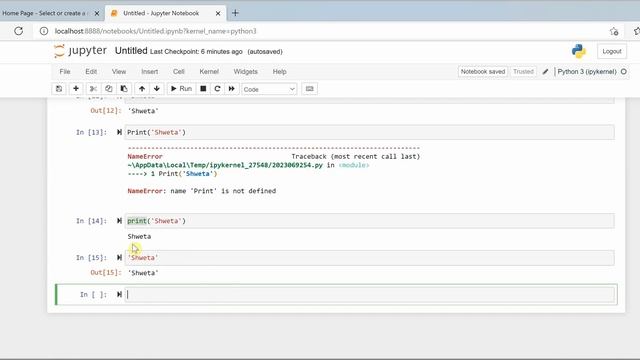Click the site information icon
The width and height of the screenshot is (640, 360).
point(44,31)
